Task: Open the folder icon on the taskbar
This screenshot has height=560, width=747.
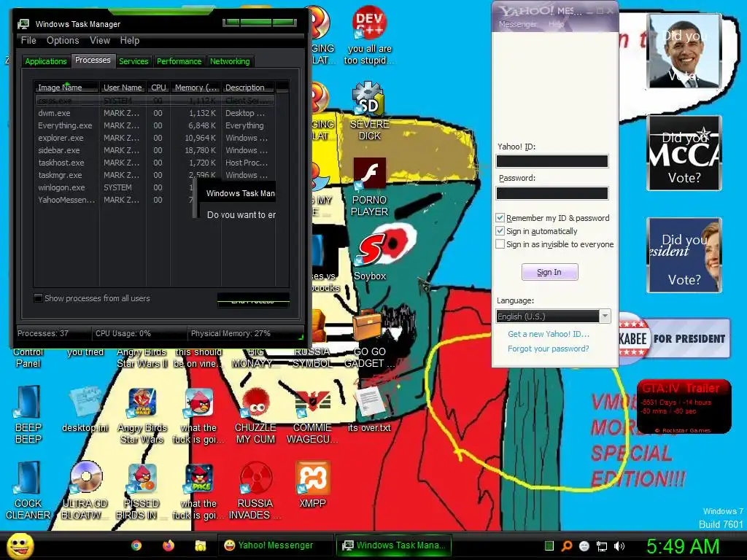Action: (200, 545)
